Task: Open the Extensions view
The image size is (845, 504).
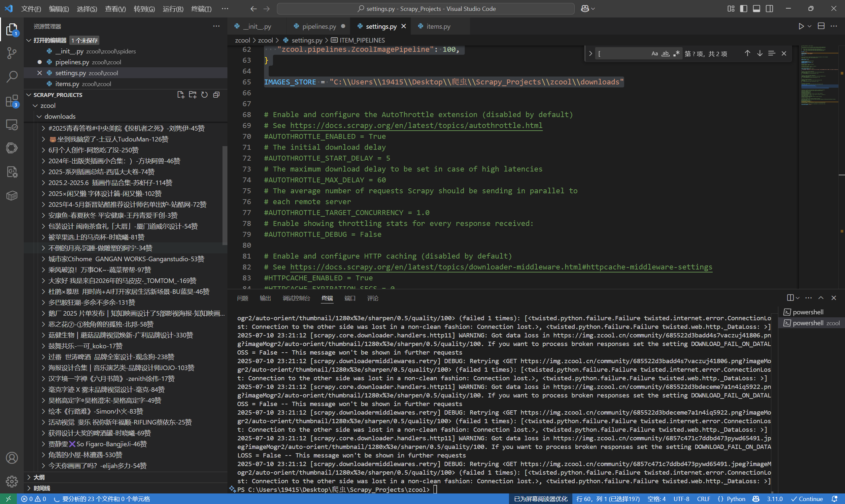Action: pos(12,101)
